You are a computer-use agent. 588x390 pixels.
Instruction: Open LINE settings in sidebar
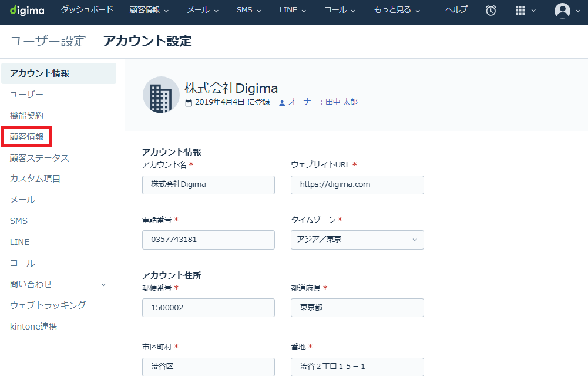coord(19,242)
